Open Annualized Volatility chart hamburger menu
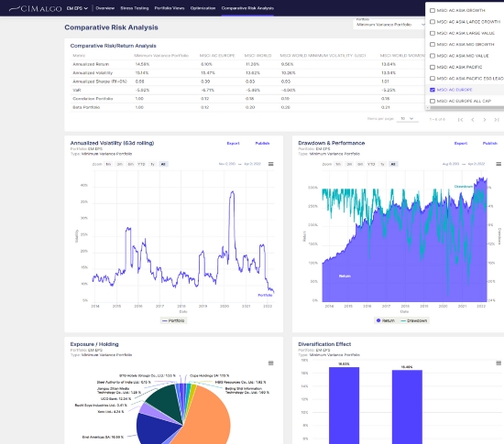504x444 pixels. (x=271, y=164)
